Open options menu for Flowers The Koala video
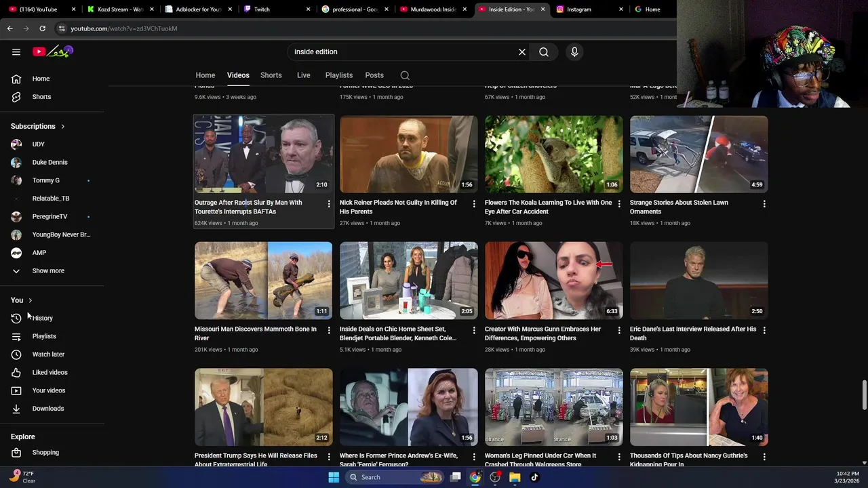Screen dimensions: 868x488 (619, 204)
